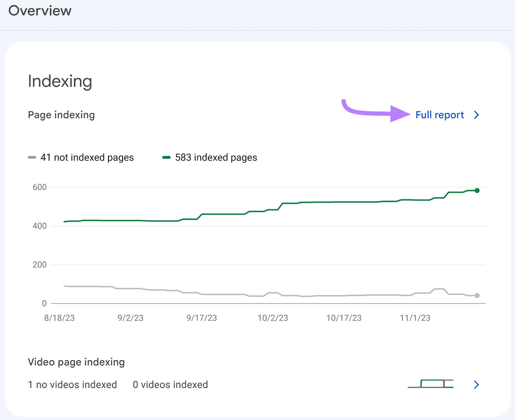Click the Indexing section heading

click(x=60, y=81)
